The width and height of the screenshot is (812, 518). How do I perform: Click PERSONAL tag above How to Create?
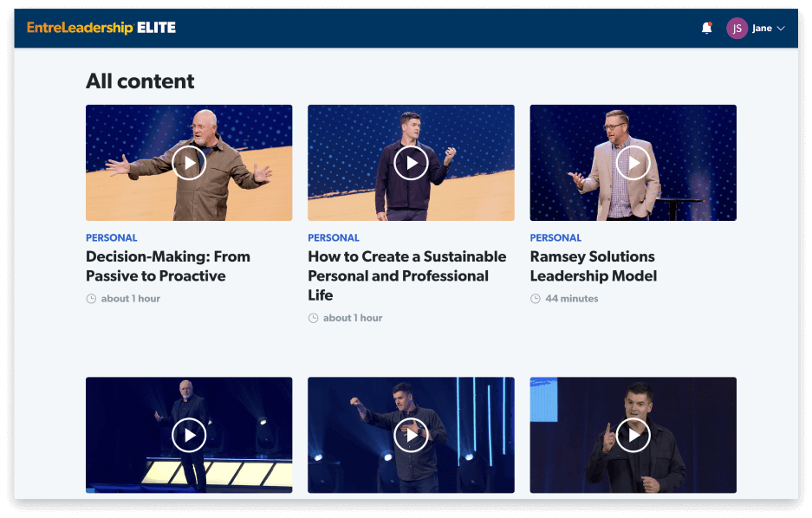(x=334, y=237)
